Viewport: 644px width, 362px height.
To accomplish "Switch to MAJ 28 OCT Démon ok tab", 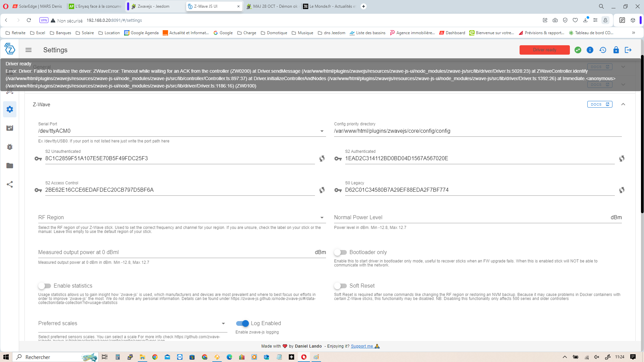I will 272,6.
